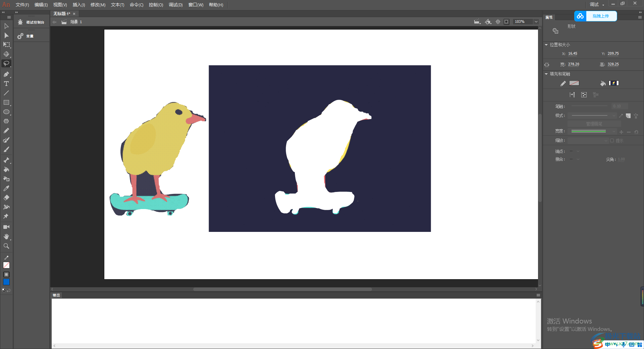This screenshot has height=349, width=644.
Task: Open the 变量 variables panel
Action: point(25,36)
